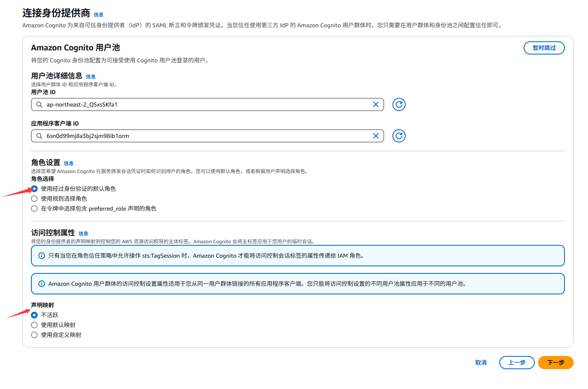The image size is (588, 389).
Task: Click info icon in sts:TagSession notice
Action: (x=42, y=256)
